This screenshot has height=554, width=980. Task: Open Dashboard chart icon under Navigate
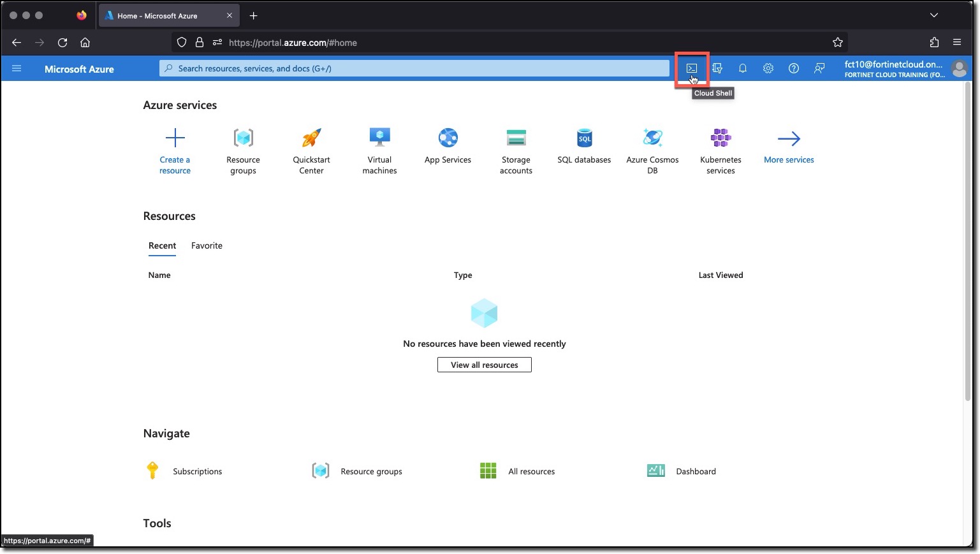(656, 470)
